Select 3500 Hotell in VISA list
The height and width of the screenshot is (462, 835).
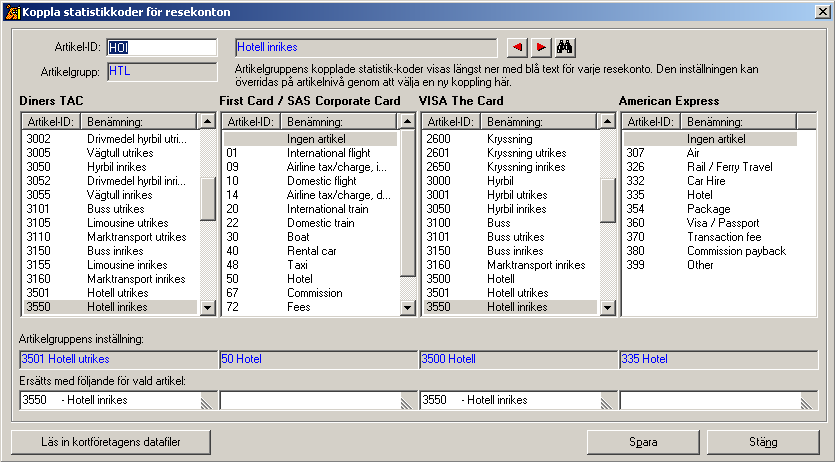point(511,279)
